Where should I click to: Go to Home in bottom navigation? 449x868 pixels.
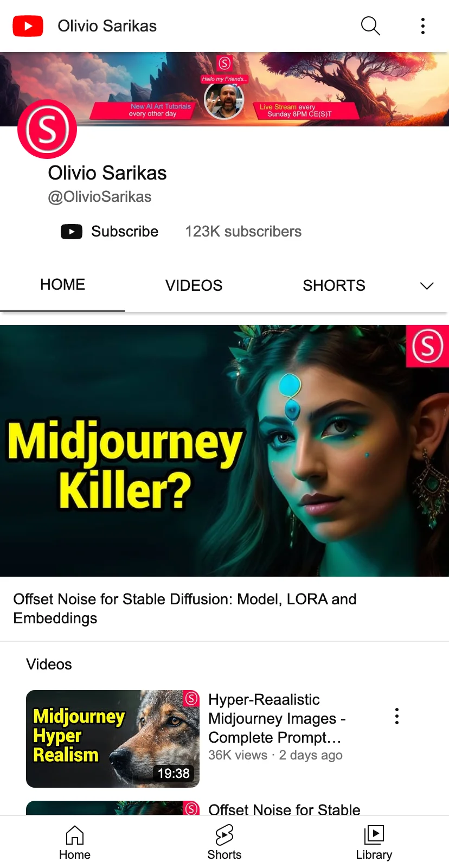click(75, 843)
